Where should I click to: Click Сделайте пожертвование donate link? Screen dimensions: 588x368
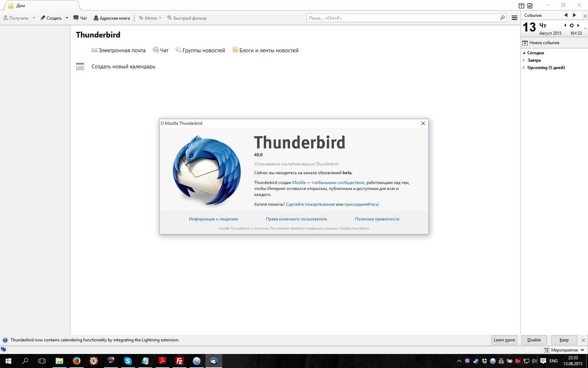click(x=310, y=204)
